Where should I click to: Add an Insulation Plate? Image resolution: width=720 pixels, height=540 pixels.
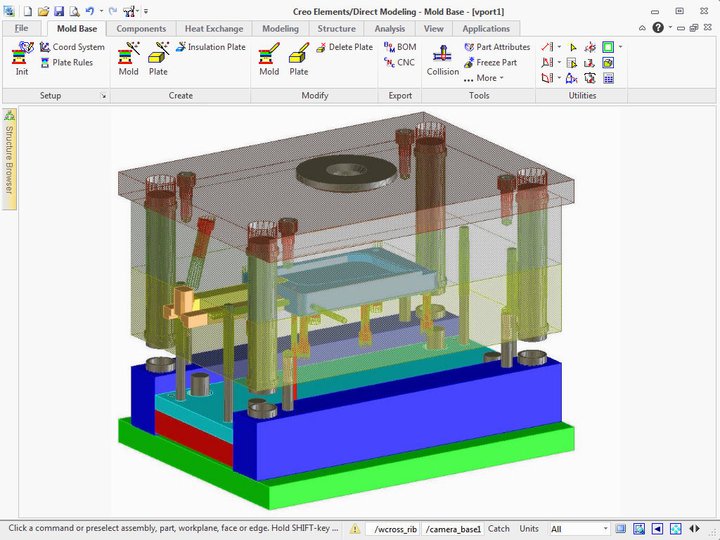[x=211, y=47]
